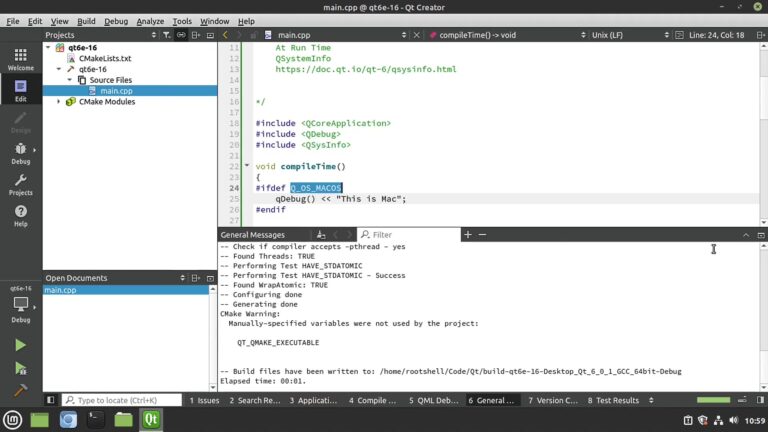This screenshot has width=768, height=432.
Task: Open the compileTime() symbol dropdown
Action: pos(506,35)
